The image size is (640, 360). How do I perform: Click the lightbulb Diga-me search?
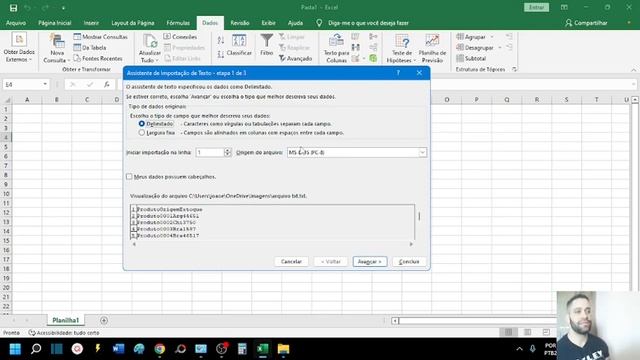[x=319, y=23]
